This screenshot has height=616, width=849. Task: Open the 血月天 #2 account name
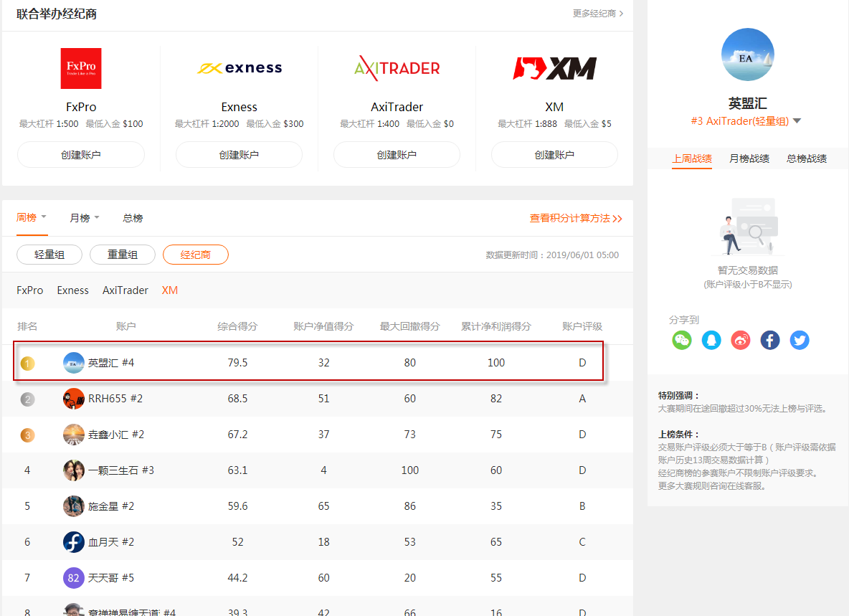pyautogui.click(x=111, y=542)
